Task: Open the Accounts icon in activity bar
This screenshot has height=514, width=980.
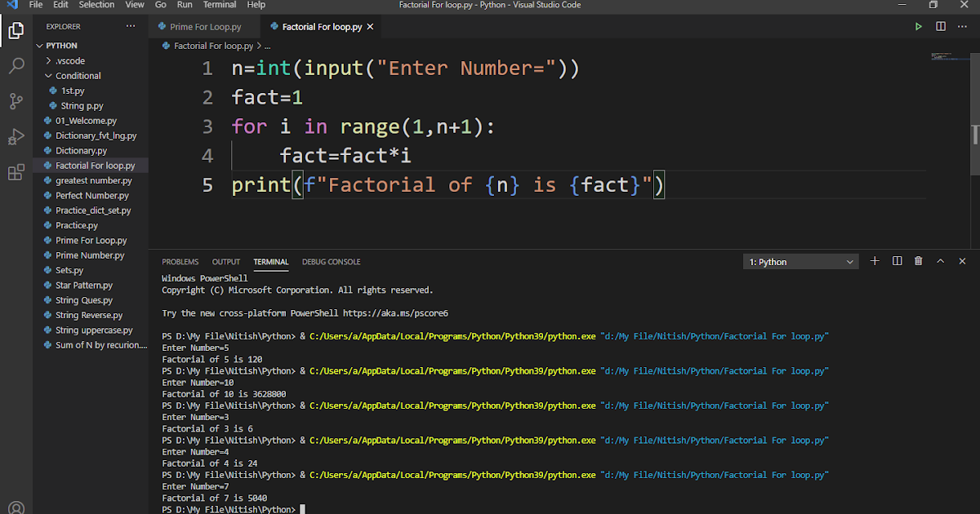Action: click(x=16, y=508)
